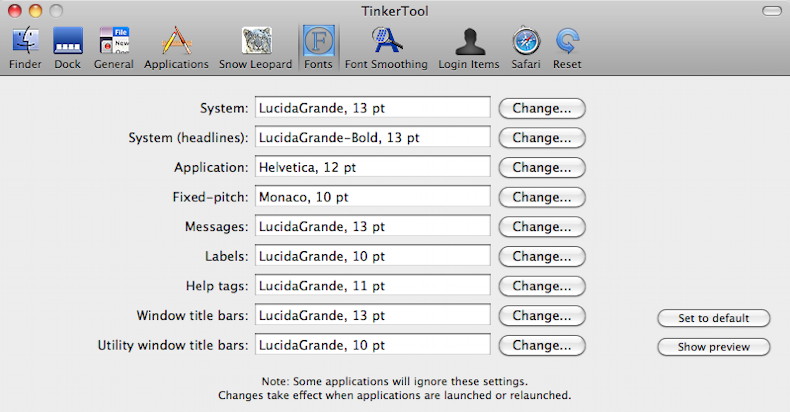Screen dimensions: 790x412
Task: Select the Applications toolbar icon
Action: 176,48
